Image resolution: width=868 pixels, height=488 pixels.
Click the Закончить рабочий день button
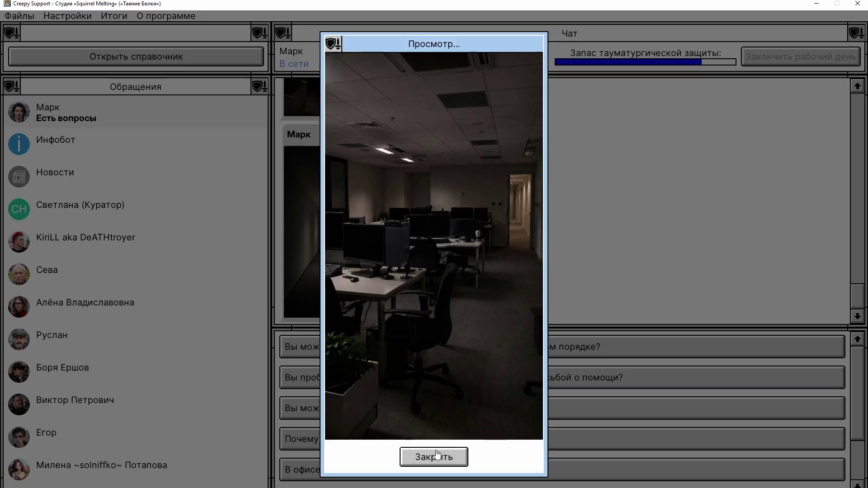[x=801, y=56]
